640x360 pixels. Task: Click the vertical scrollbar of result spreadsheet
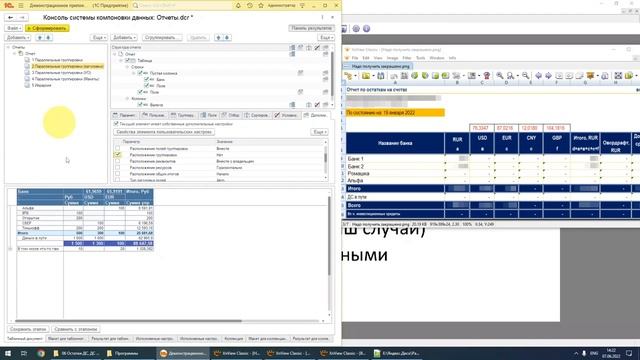[329, 236]
